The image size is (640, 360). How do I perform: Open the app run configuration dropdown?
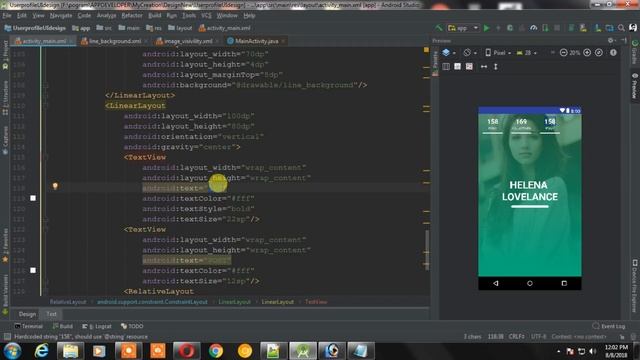click(x=463, y=28)
